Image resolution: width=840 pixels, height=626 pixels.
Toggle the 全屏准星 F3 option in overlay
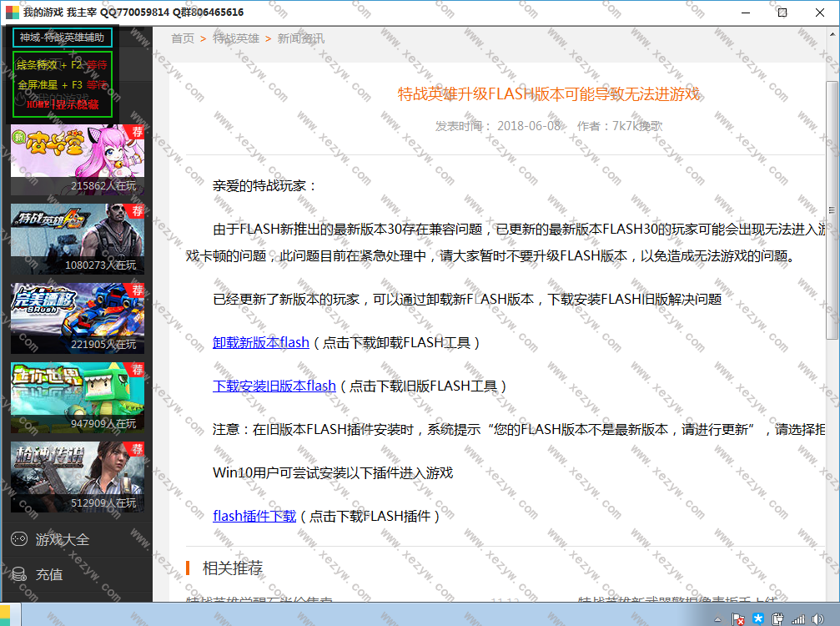point(62,84)
